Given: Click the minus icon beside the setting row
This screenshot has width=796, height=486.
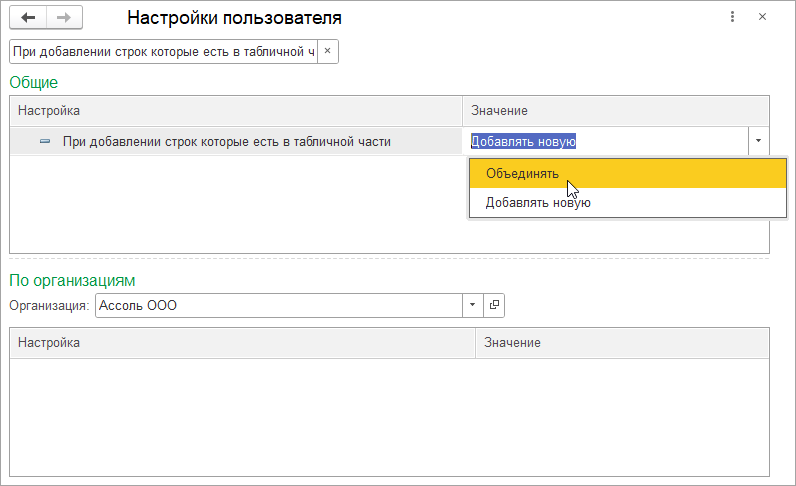Looking at the screenshot, I should click(x=44, y=142).
